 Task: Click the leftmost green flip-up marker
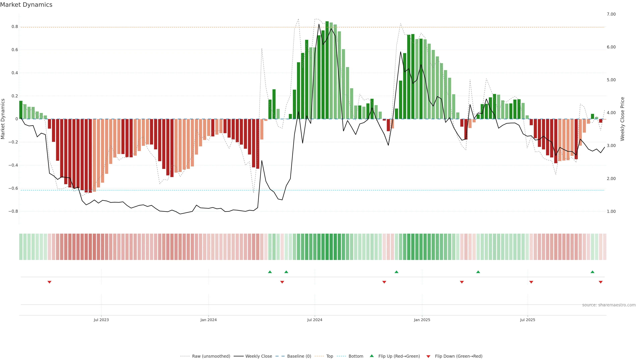(x=270, y=272)
